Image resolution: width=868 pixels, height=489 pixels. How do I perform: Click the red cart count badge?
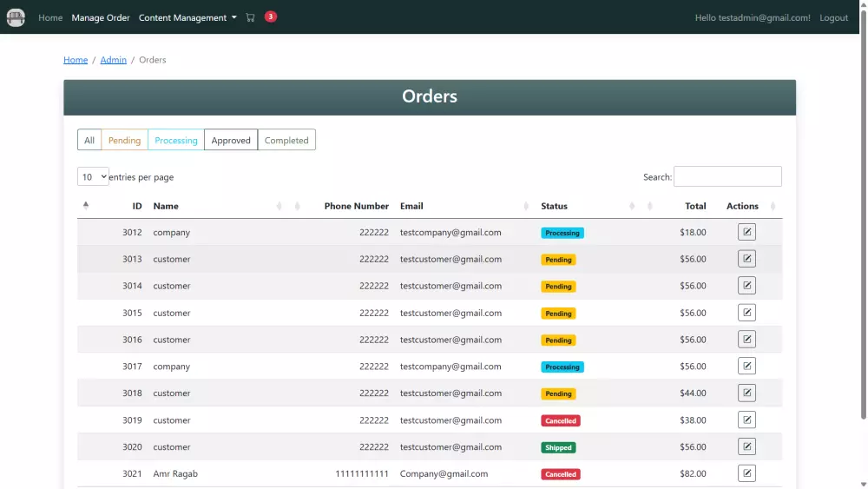[270, 17]
